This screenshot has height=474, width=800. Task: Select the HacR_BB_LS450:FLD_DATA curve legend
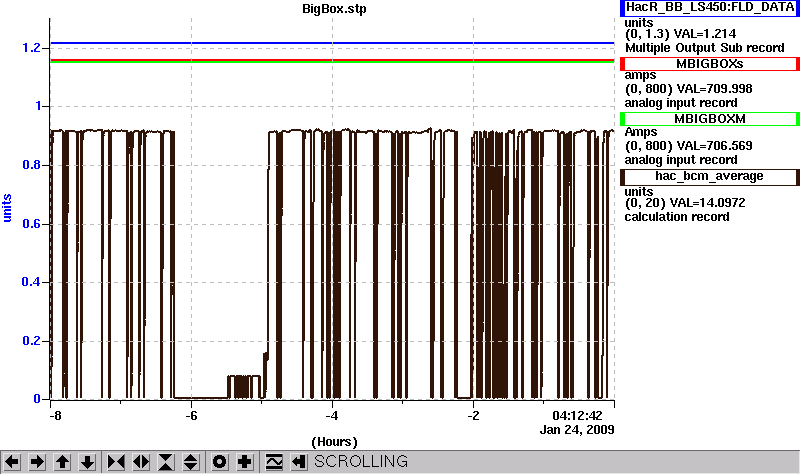(x=710, y=8)
